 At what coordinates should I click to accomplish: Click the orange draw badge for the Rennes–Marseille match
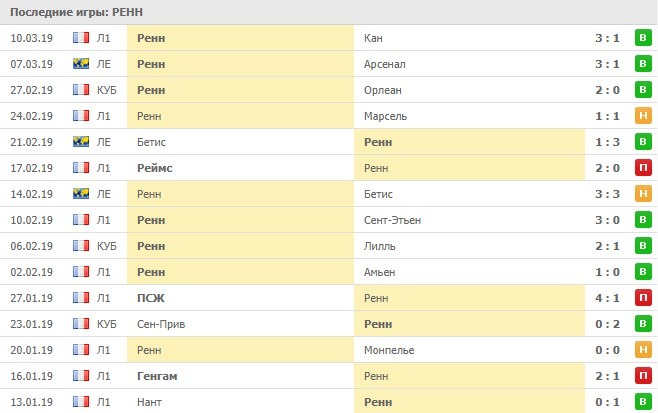645,116
